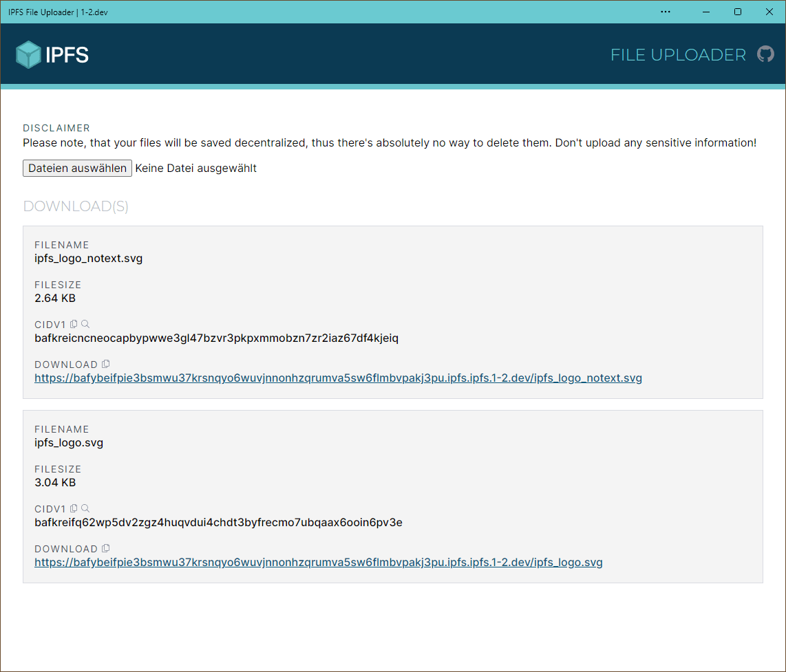Select filename text ipfs_logo.svg
The image size is (786, 672).
pyautogui.click(x=69, y=443)
